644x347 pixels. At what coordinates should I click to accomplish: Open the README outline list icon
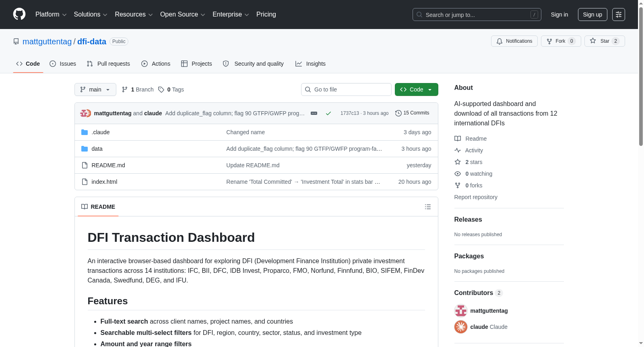point(428,207)
